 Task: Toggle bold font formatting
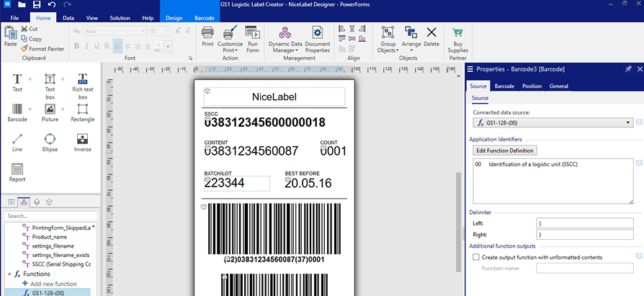(x=76, y=47)
